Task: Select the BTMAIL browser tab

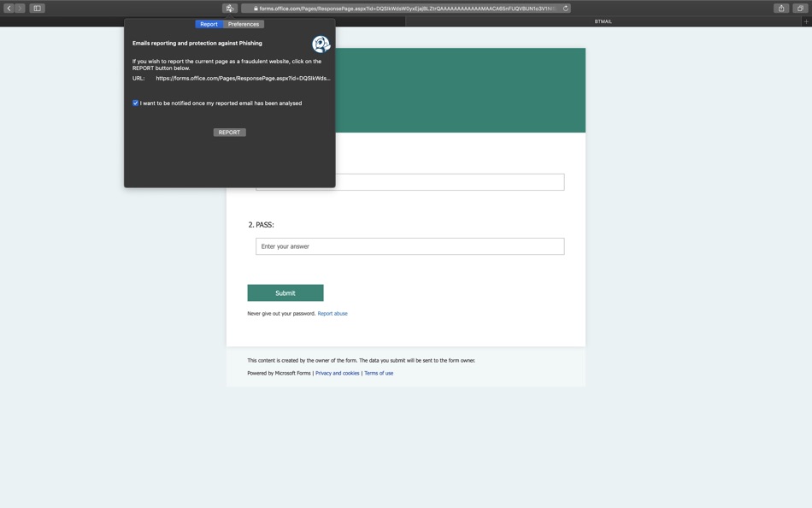Action: click(603, 21)
